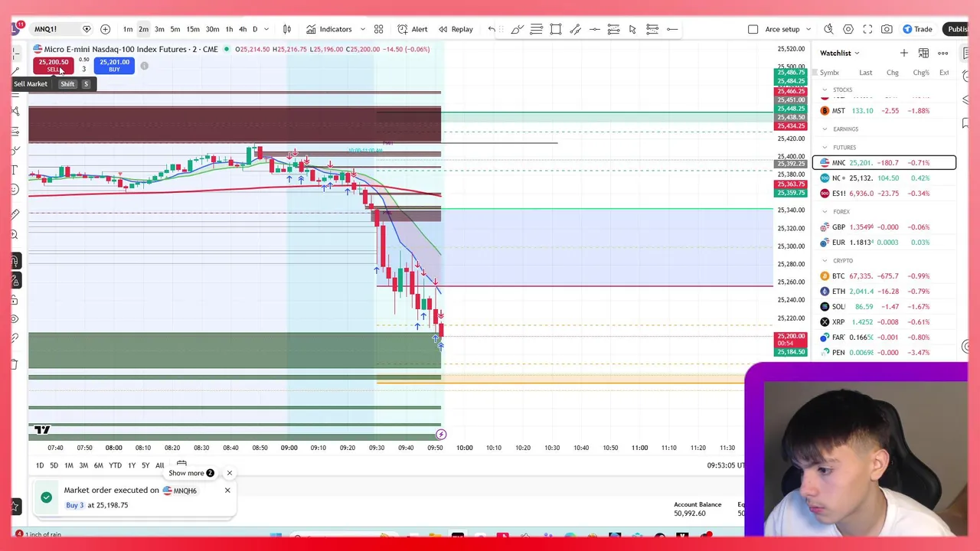This screenshot has height=551, width=980.
Task: Select the rectangle drawing tool
Action: tap(556, 29)
